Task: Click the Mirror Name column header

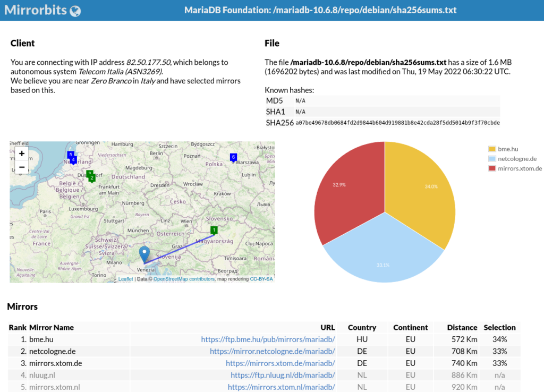Action: point(52,328)
